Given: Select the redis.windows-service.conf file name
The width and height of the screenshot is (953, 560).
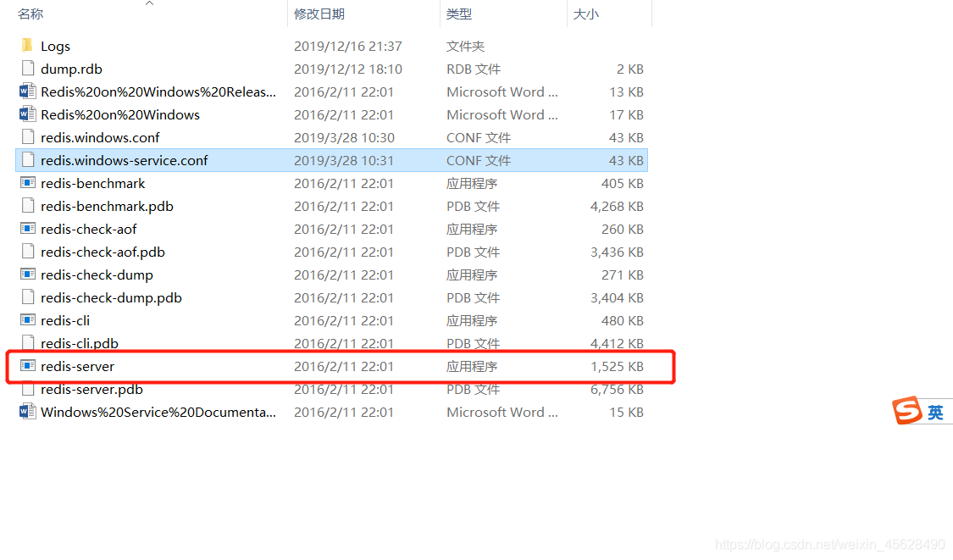Looking at the screenshot, I should pos(124,160).
